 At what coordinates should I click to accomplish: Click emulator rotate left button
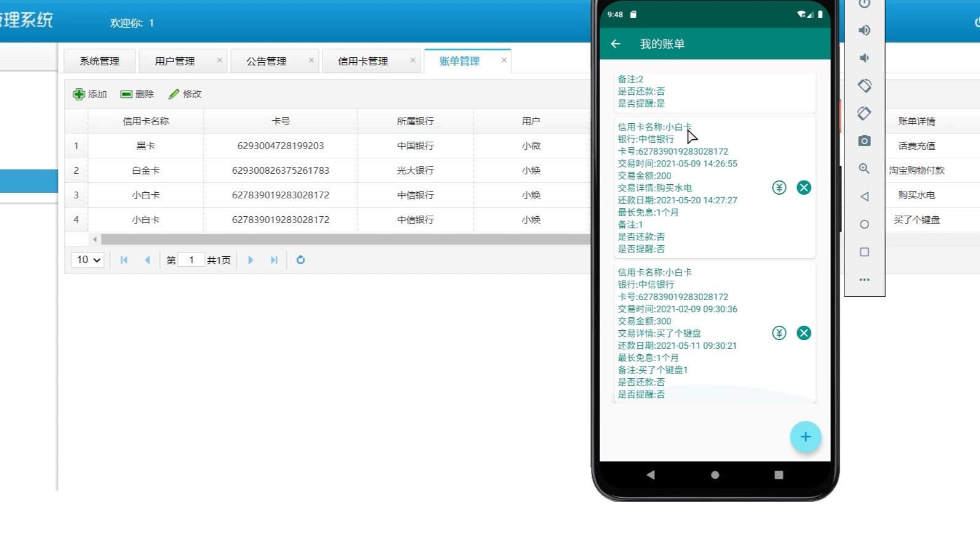864,86
